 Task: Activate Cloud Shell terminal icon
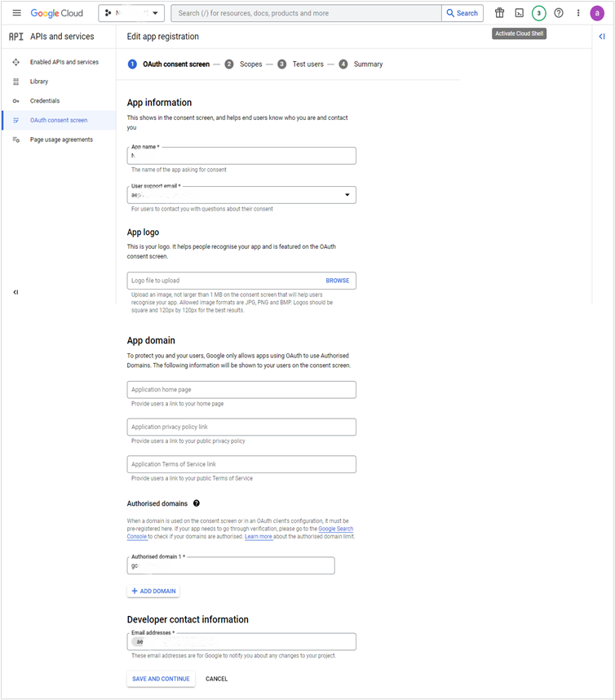(519, 13)
